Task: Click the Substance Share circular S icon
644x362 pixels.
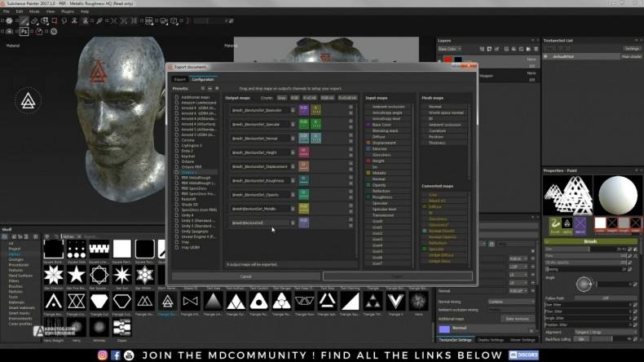Action: coord(53,31)
